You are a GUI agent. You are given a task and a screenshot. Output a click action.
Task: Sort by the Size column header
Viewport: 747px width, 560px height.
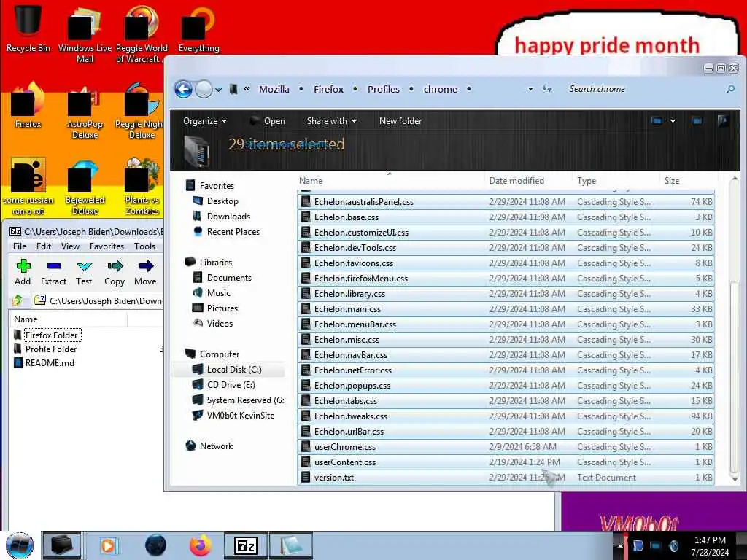pos(687,181)
